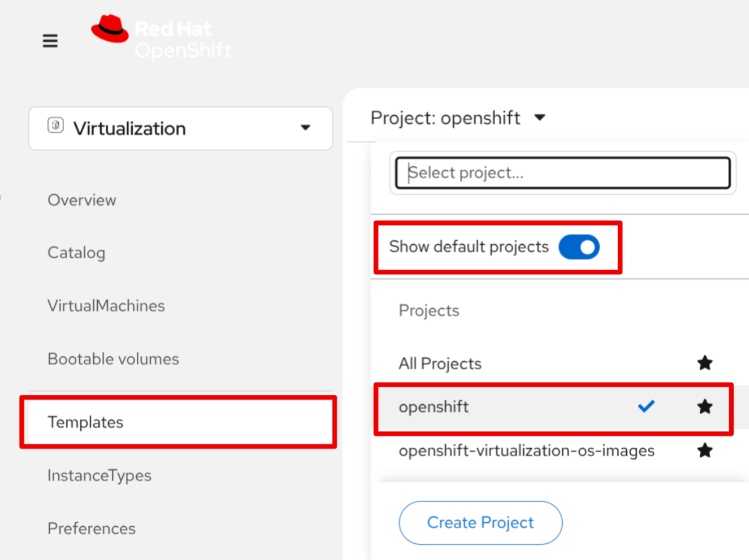Select VirtualMachines in the sidebar
This screenshot has width=749, height=560.
tap(106, 305)
